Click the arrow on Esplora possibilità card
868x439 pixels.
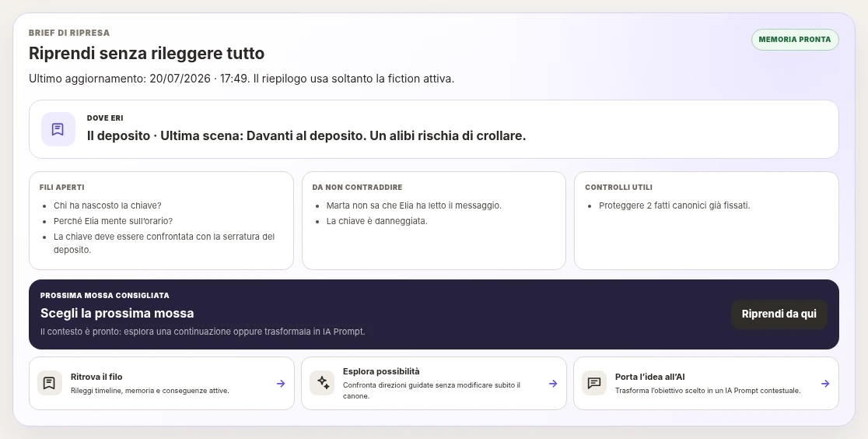(x=553, y=384)
